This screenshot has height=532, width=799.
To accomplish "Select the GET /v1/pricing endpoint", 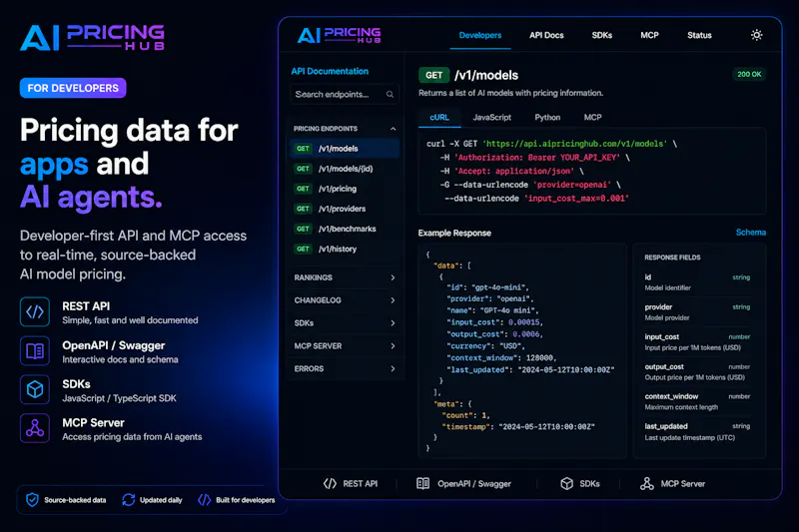I will pyautogui.click(x=345, y=189).
